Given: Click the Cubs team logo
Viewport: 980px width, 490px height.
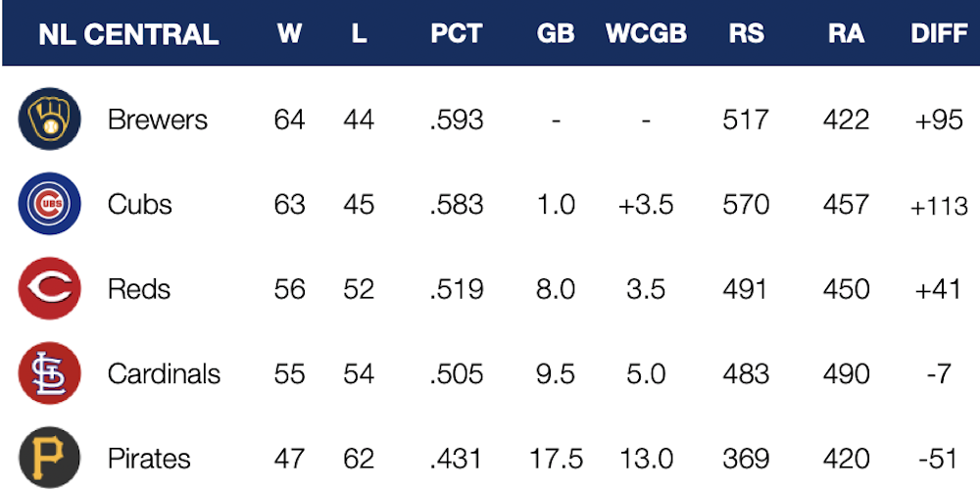Looking at the screenshot, I should [46, 205].
